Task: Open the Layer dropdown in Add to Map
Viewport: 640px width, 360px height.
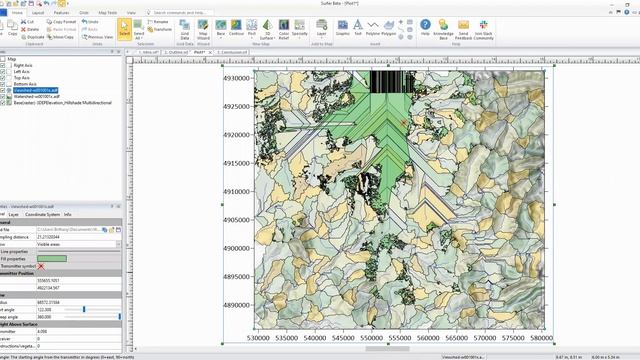Action: (322, 38)
